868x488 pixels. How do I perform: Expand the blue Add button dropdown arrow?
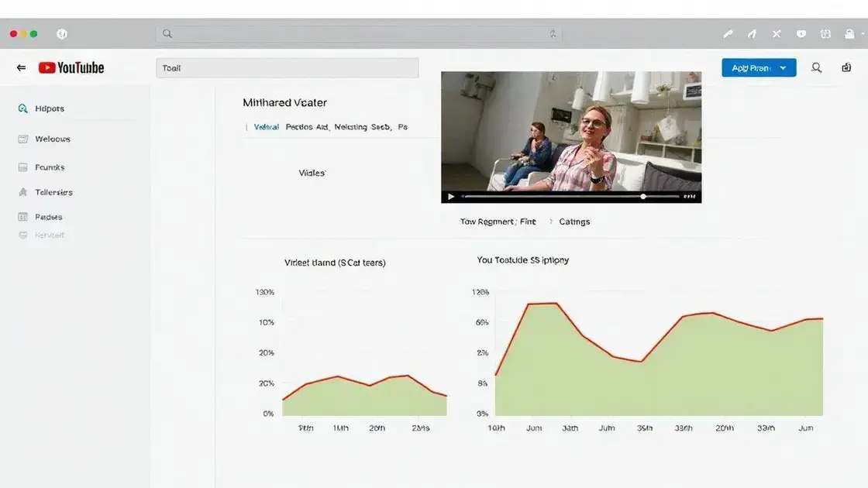click(783, 68)
